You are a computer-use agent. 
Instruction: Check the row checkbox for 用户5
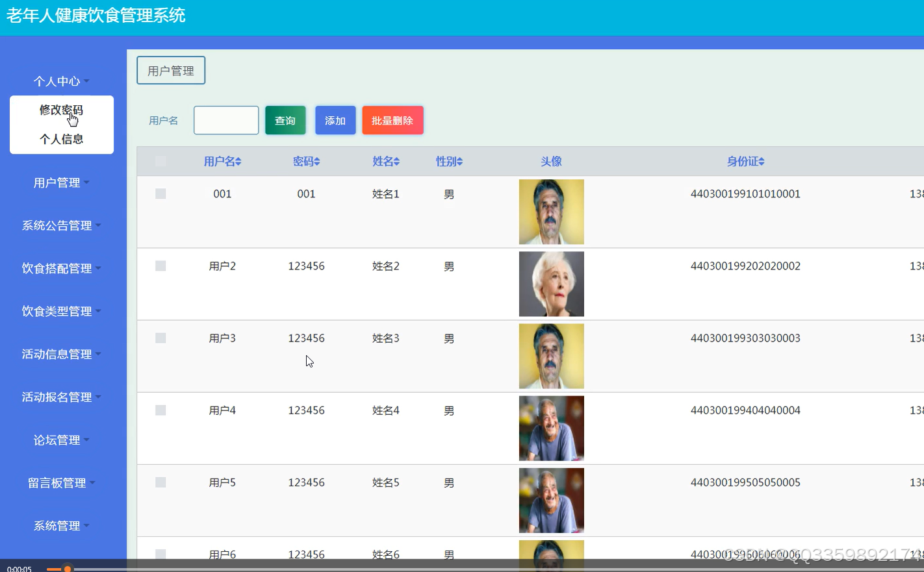click(160, 482)
